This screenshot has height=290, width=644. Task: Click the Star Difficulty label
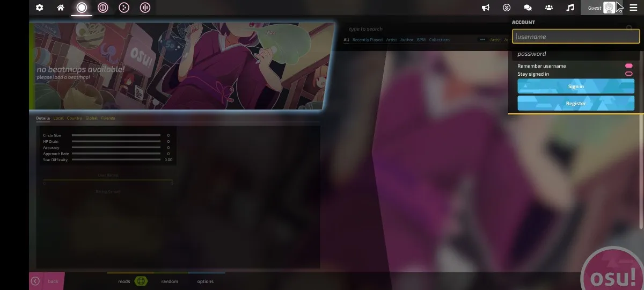[x=55, y=160]
